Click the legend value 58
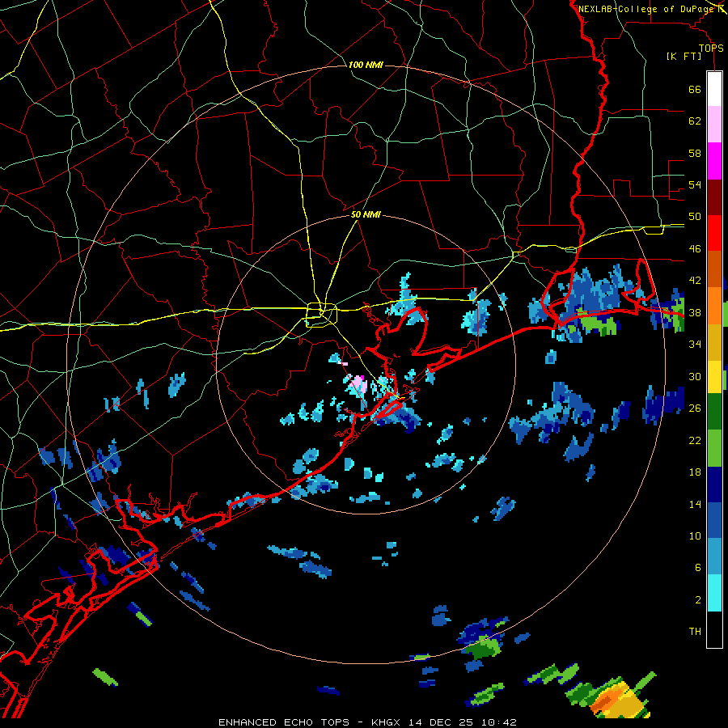Viewport: 728px width, 728px height. click(x=695, y=153)
